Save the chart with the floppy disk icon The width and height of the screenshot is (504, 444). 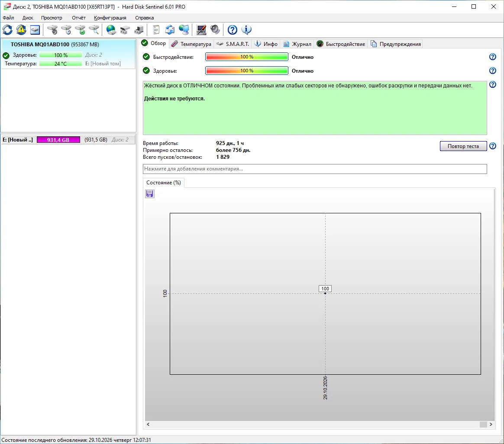[150, 194]
